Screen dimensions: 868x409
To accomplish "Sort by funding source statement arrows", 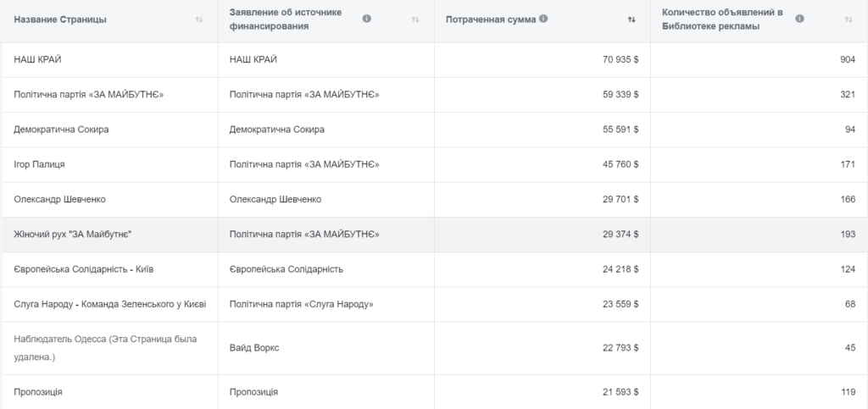I will coord(415,19).
